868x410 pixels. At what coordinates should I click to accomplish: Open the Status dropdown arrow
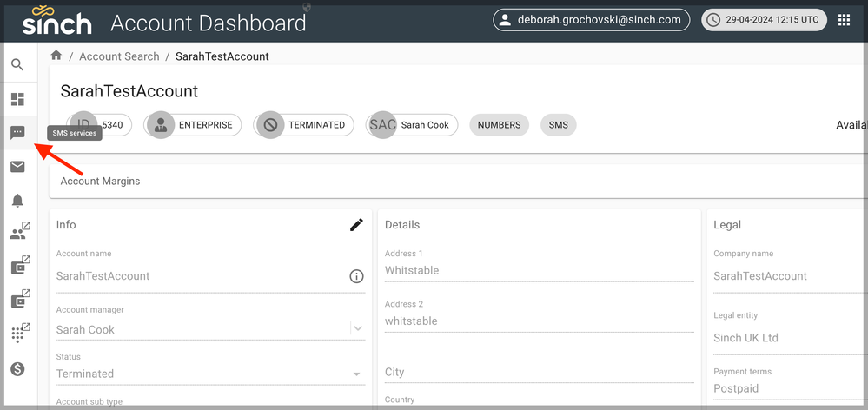(x=357, y=374)
